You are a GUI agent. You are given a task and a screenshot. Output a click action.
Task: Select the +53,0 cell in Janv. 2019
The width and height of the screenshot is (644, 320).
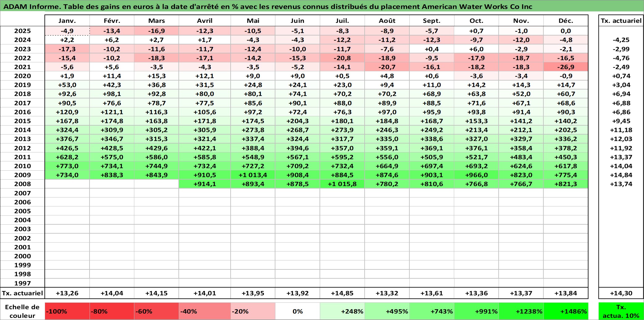coord(67,85)
